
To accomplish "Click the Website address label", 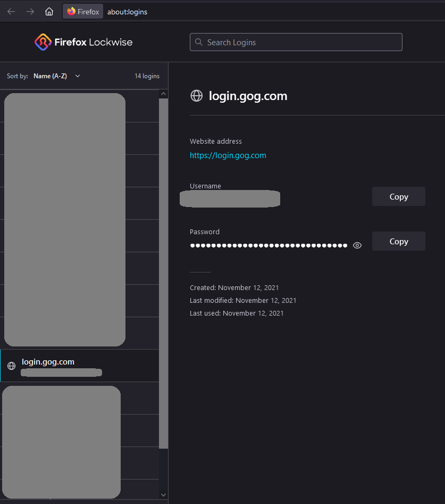I will click(216, 141).
